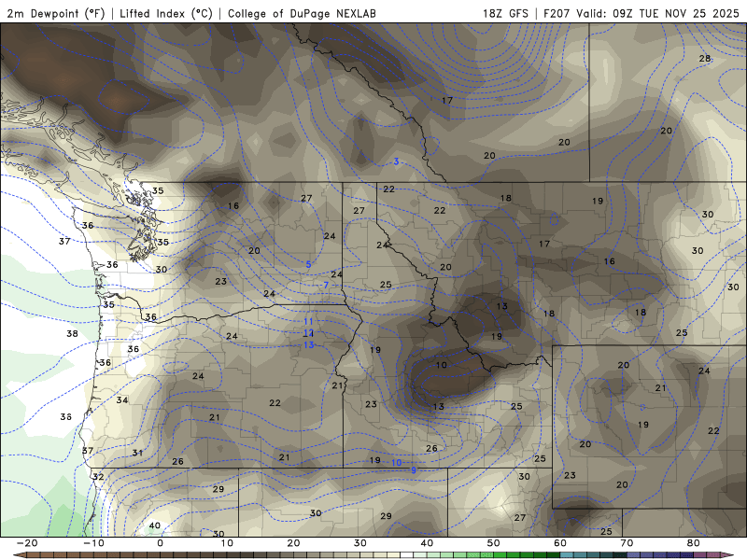Click the black dewpoint value '28' on the map

[705, 58]
